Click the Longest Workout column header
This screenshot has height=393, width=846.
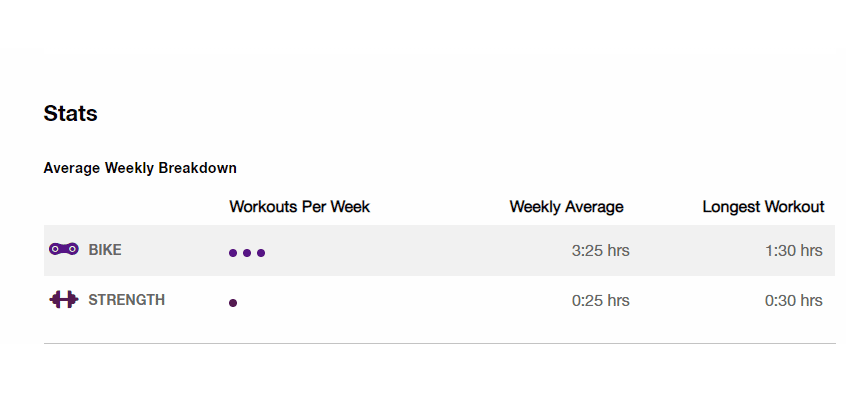(x=763, y=207)
